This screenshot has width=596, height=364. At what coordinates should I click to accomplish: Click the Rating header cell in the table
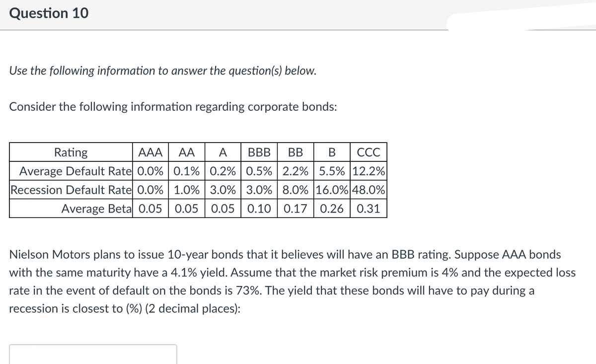tap(71, 152)
